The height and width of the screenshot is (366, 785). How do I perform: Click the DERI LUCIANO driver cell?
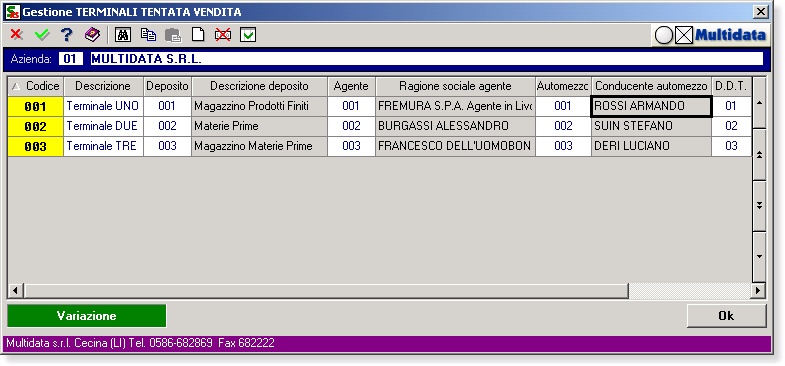click(651, 146)
